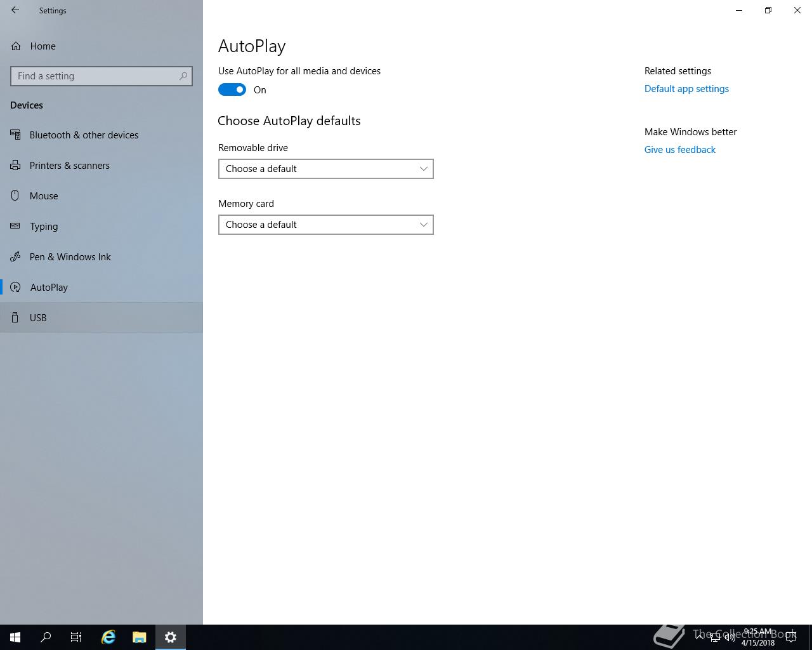This screenshot has height=650, width=812.
Task: Click the magnifier icon in the search box
Action: [183, 76]
